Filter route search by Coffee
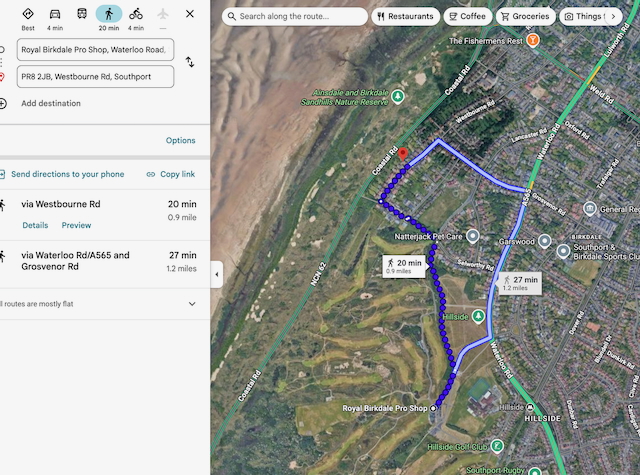Image resolution: width=640 pixels, height=475 pixels. click(x=466, y=16)
